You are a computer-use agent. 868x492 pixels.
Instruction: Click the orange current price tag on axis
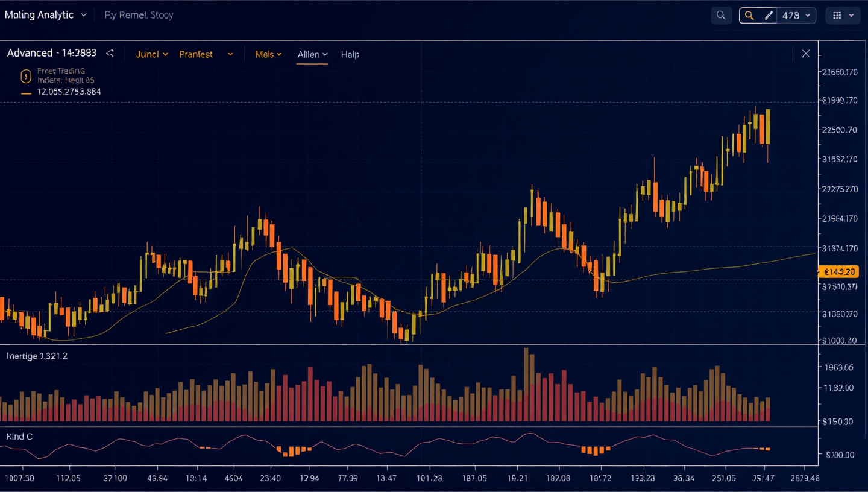click(838, 272)
